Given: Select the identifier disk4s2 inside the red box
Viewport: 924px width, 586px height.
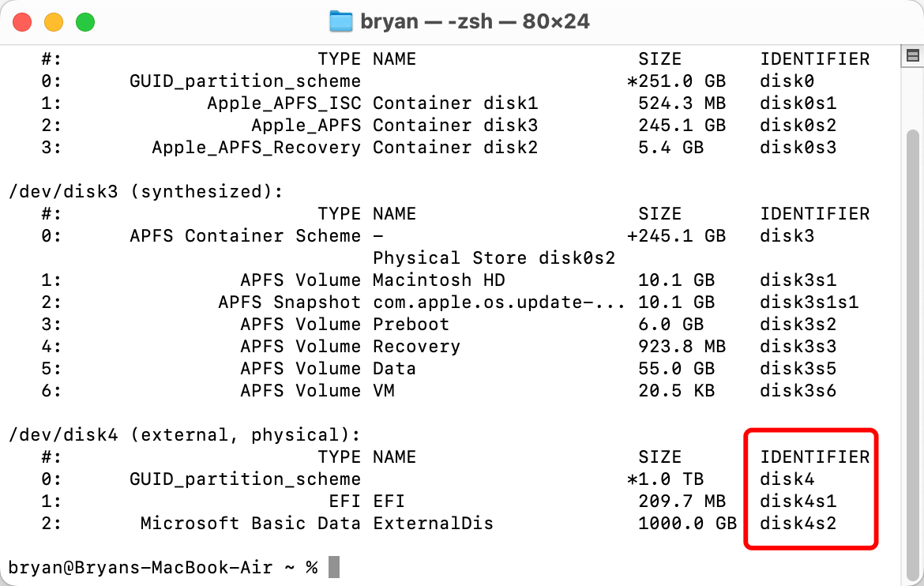Looking at the screenshot, I should (798, 523).
